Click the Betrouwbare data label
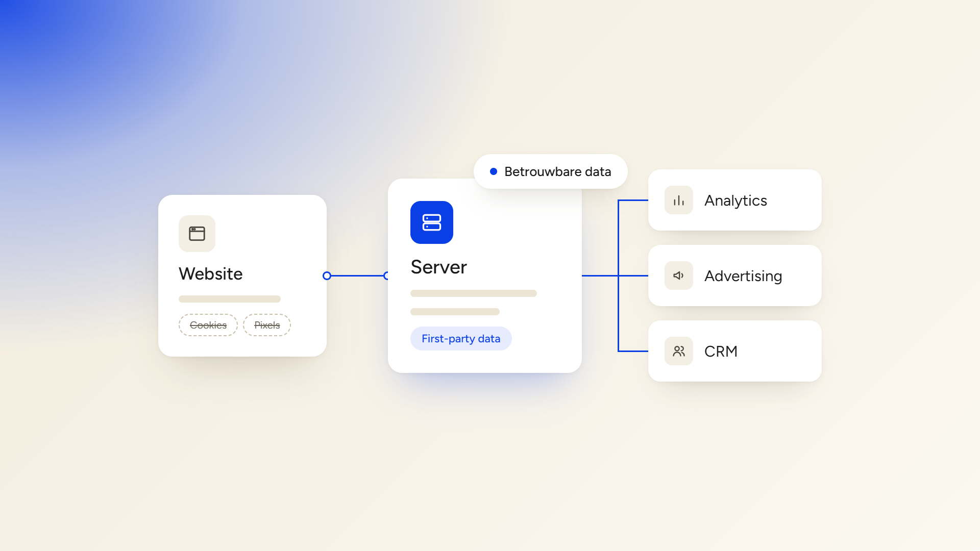This screenshot has height=551, width=980. [x=558, y=171]
